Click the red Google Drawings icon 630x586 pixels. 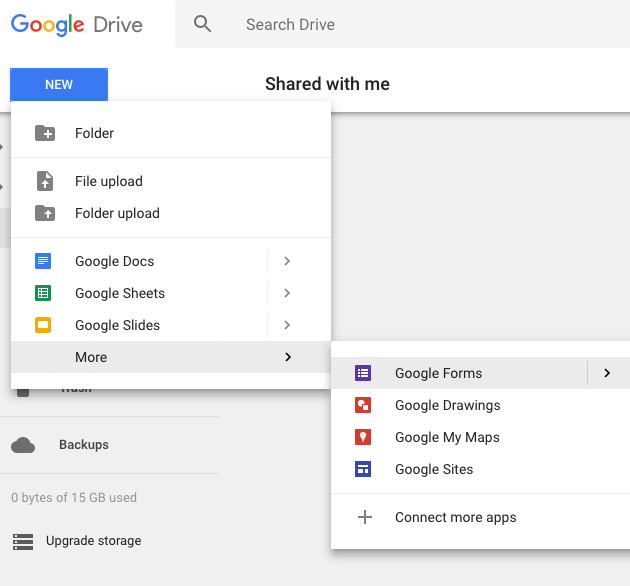(x=363, y=405)
